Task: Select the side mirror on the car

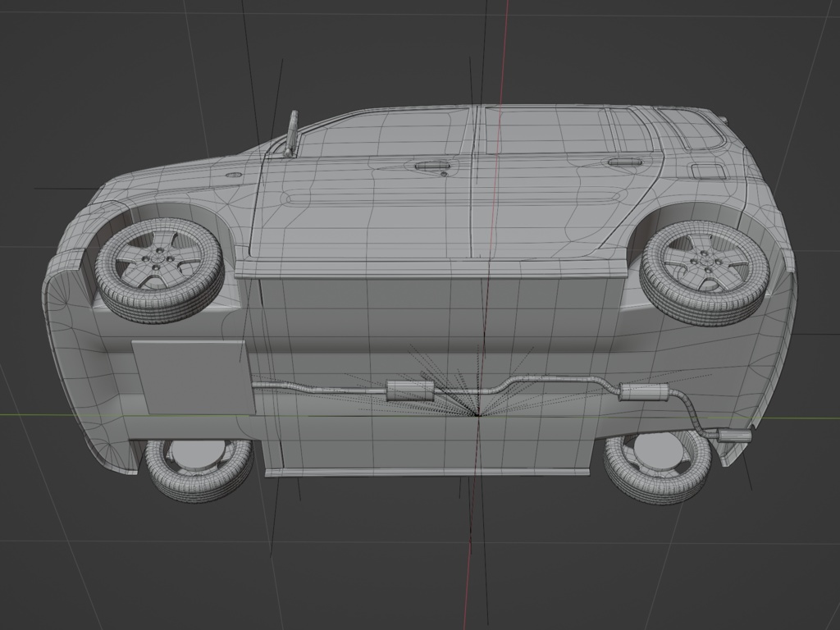Action: click(292, 134)
